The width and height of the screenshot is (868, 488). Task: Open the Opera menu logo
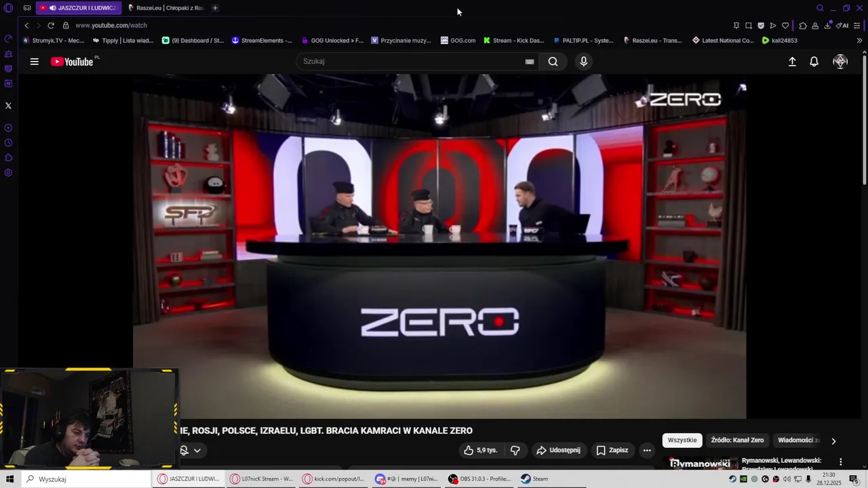[8, 8]
